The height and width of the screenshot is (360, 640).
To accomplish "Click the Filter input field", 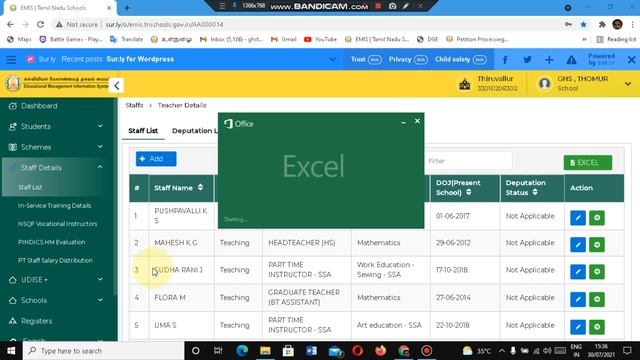I will [x=468, y=161].
